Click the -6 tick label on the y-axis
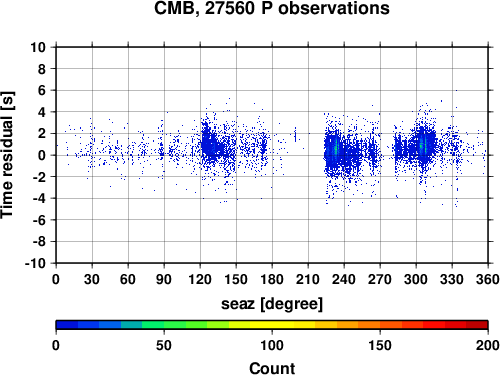 point(39,220)
